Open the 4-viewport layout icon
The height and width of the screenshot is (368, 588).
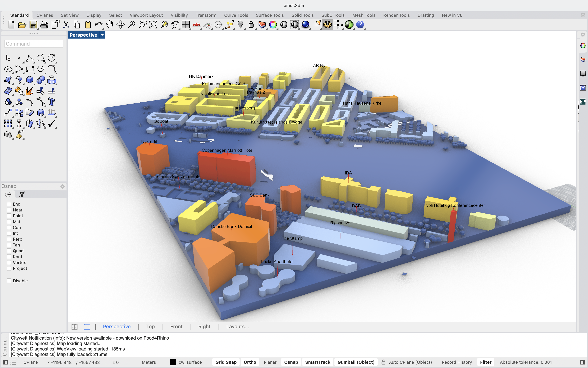tap(186, 25)
